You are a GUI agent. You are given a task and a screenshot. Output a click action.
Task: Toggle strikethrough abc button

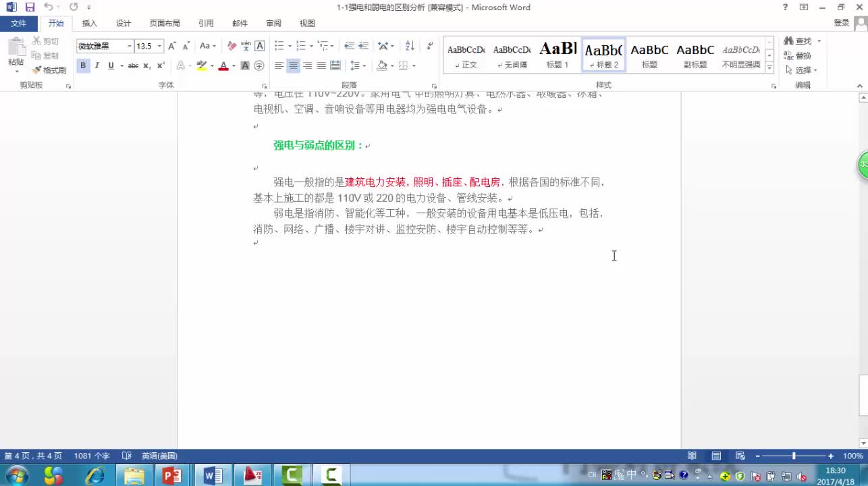[x=133, y=65]
